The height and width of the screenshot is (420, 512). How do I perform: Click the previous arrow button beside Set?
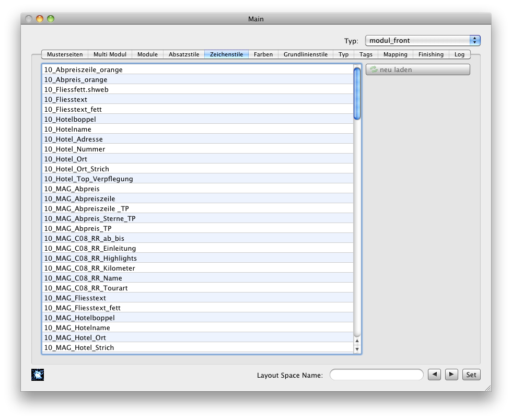coord(434,375)
